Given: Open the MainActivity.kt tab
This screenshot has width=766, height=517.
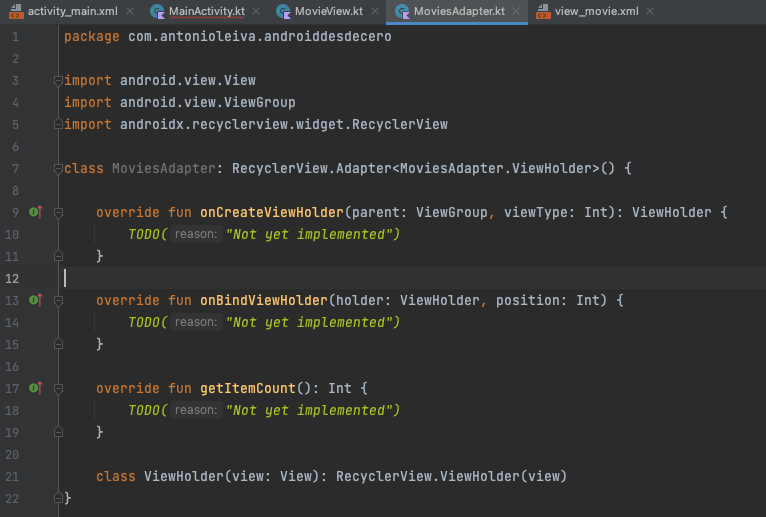Looking at the screenshot, I should pos(207,11).
